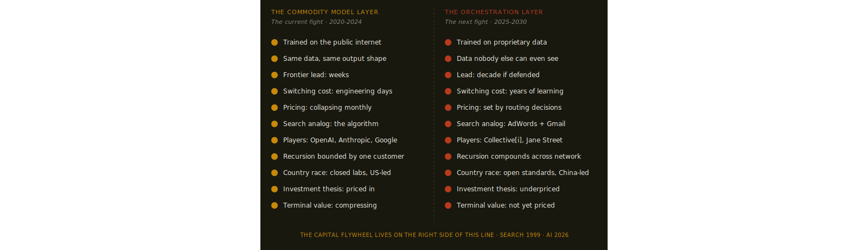
Task: Click Players: Collective[i], Jane Street line
Action: (509, 140)
